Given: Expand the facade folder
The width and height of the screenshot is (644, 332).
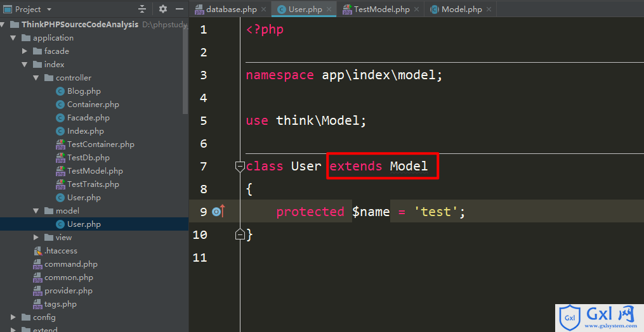Looking at the screenshot, I should click(25, 51).
